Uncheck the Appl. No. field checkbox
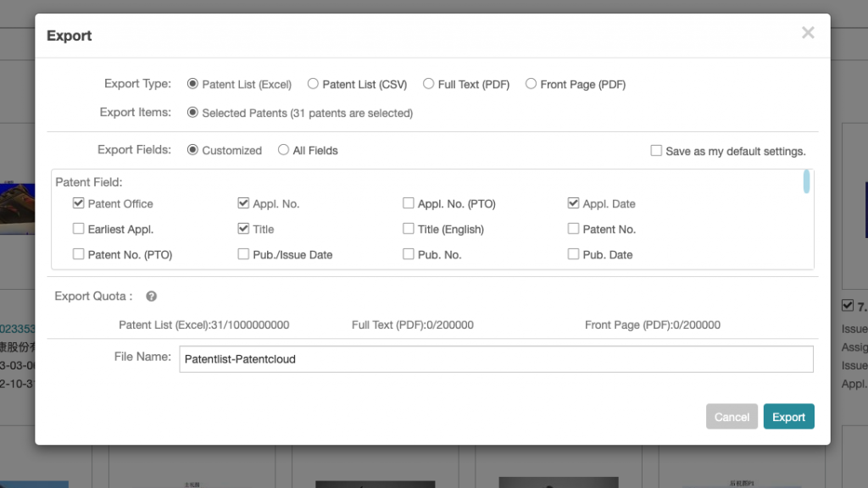The height and width of the screenshot is (488, 868). point(244,203)
